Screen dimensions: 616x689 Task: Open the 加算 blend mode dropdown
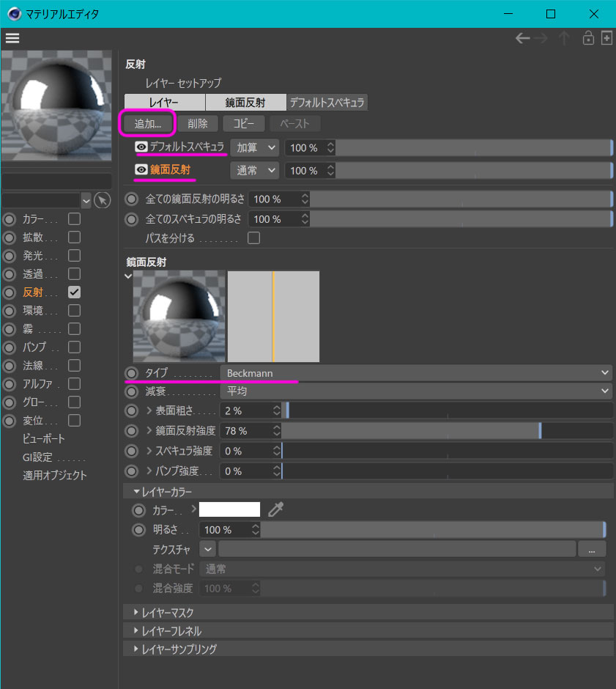(x=255, y=147)
